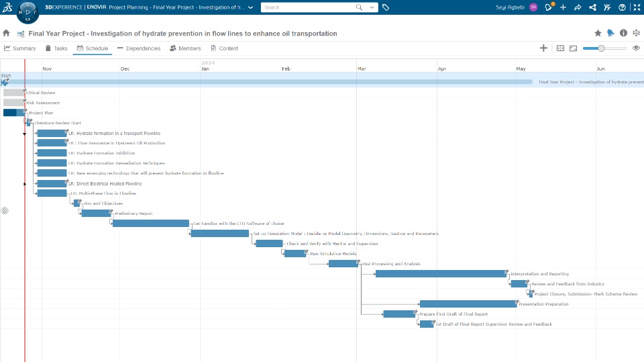The height and width of the screenshot is (362, 644).
Task: Select the project summary bar
Action: (x=269, y=82)
